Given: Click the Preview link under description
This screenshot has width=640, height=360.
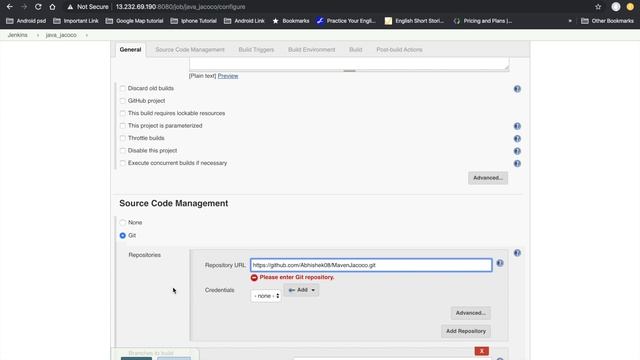Looking at the screenshot, I should [x=228, y=76].
